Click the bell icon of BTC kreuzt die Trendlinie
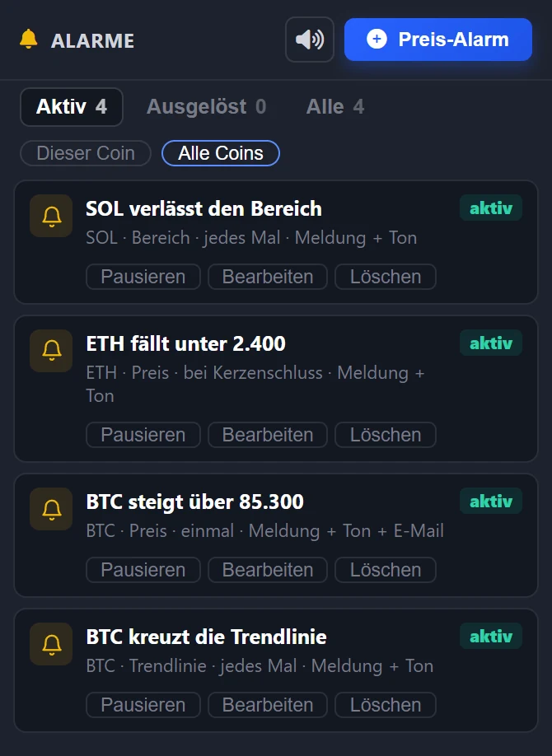 tap(51, 644)
